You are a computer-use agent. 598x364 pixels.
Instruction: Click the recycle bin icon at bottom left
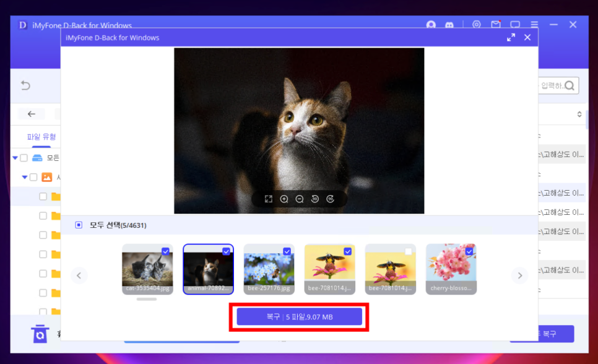[40, 334]
